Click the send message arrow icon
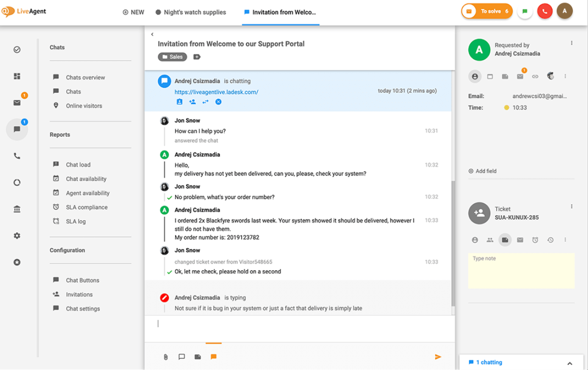This screenshot has height=370, width=588. point(438,357)
